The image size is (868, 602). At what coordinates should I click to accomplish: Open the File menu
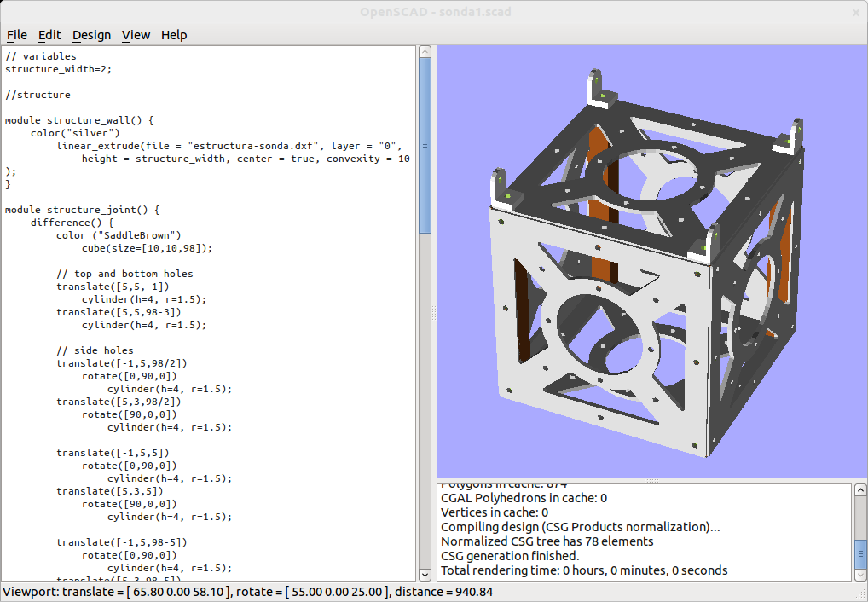coord(16,35)
